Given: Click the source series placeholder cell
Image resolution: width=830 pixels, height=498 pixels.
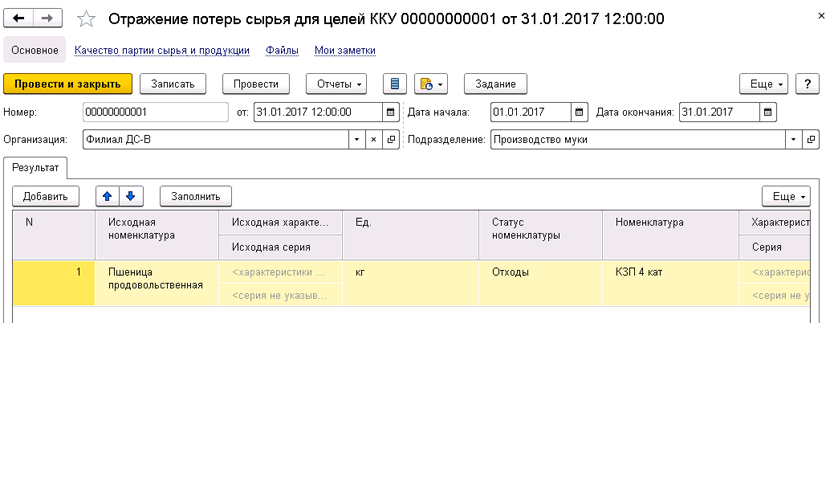Looking at the screenshot, I should point(280,295).
